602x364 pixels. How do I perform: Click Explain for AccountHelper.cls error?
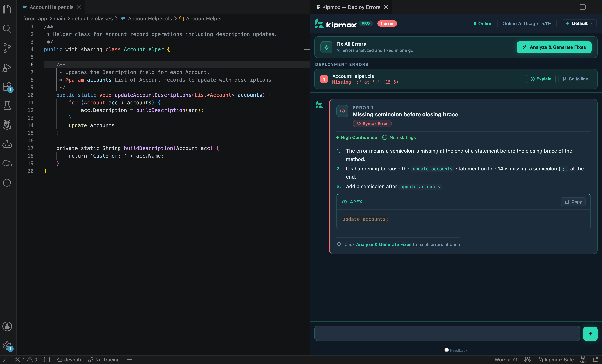541,79
